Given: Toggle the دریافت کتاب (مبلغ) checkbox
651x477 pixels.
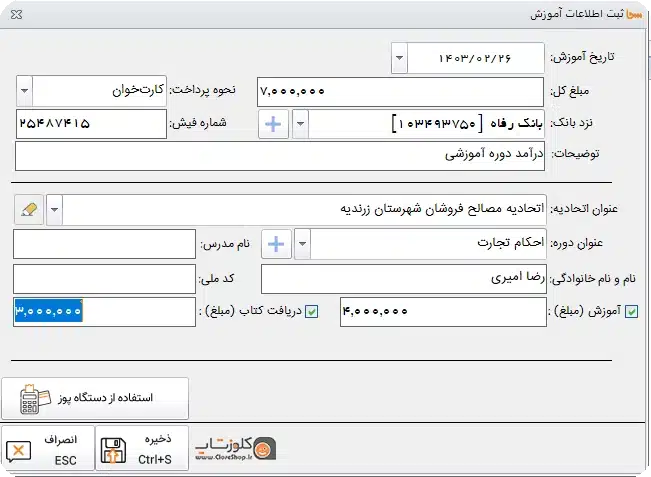Looking at the screenshot, I should point(311,311).
